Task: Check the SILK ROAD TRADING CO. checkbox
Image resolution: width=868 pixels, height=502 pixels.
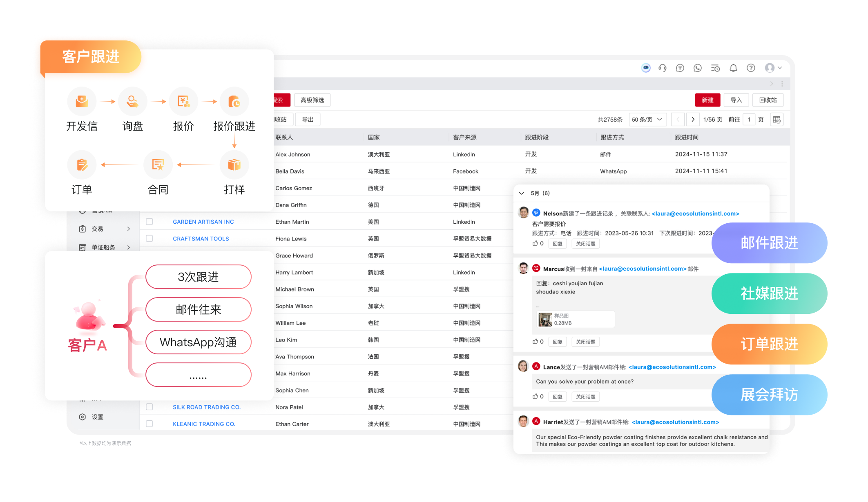Action: click(x=149, y=406)
